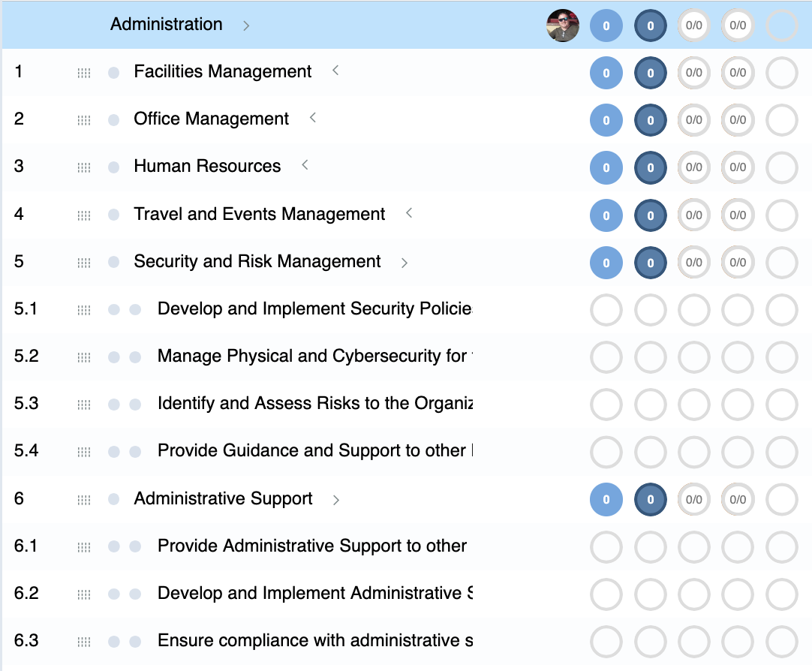Click the dark blue zero badge on Travel and Events Management
The height and width of the screenshot is (671, 812).
pos(649,215)
